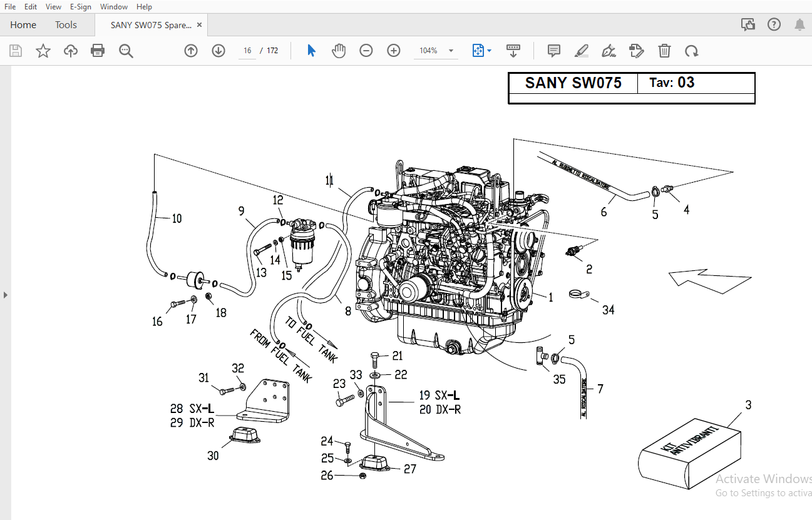812x520 pixels.
Task: Click the edit PDF pencil-page icon
Action: coord(637,51)
